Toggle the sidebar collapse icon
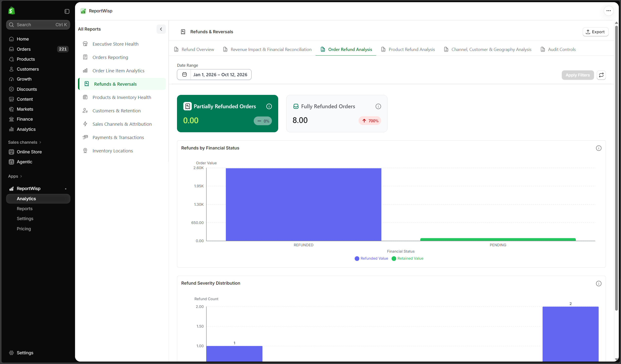Image resolution: width=621 pixels, height=364 pixels. coord(67,11)
